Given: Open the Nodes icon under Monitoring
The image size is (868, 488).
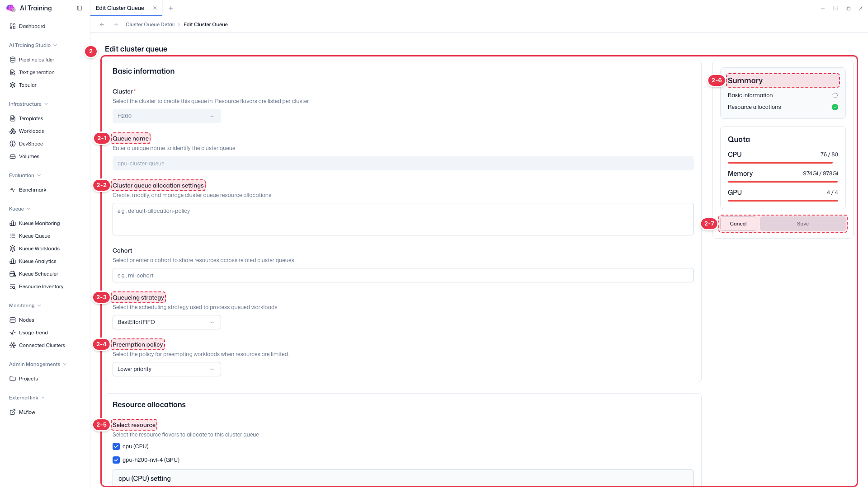Looking at the screenshot, I should pyautogui.click(x=13, y=320).
